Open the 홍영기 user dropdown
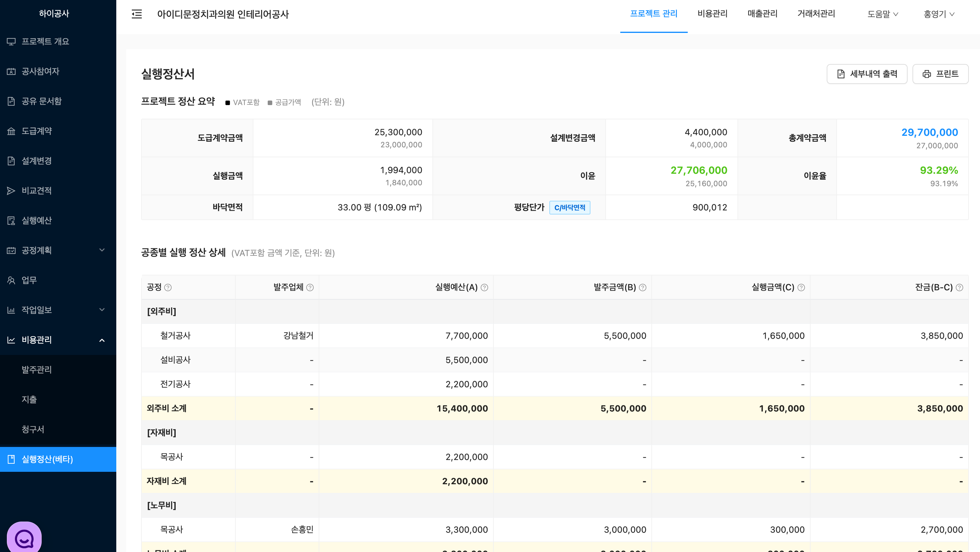Screen dimensions: 980x552 click(x=939, y=14)
